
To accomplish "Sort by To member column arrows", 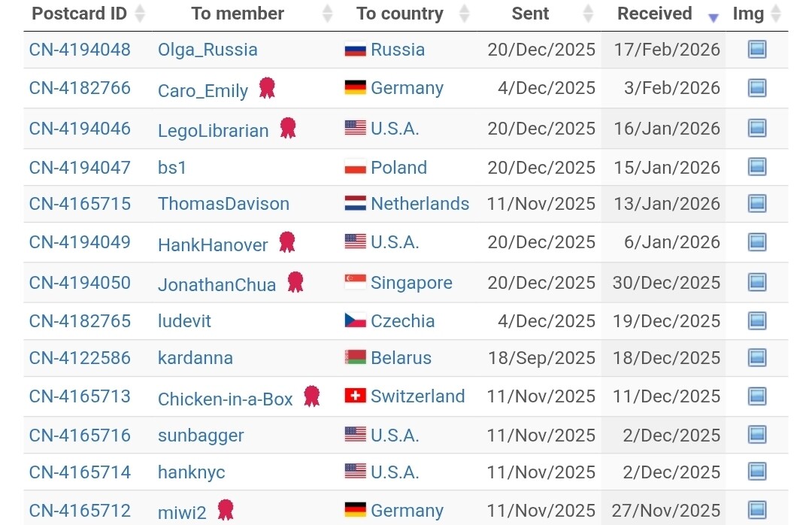I will click(x=327, y=14).
